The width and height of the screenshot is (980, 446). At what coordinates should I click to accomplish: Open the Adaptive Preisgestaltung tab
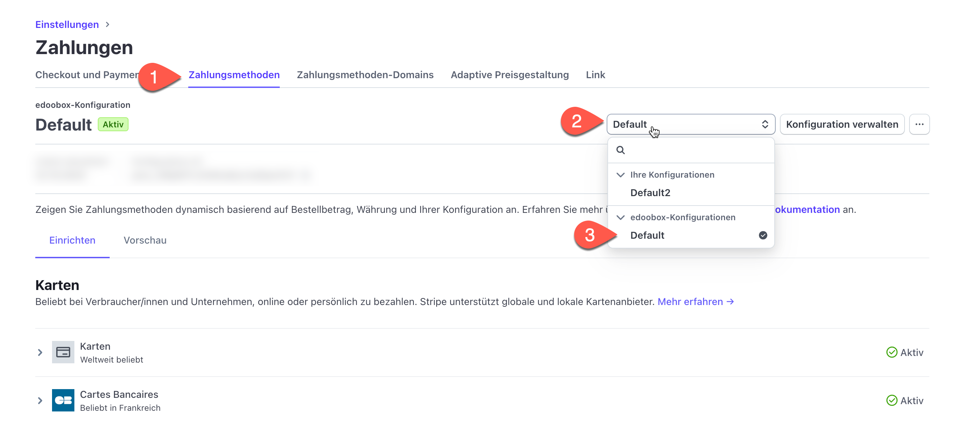(510, 75)
